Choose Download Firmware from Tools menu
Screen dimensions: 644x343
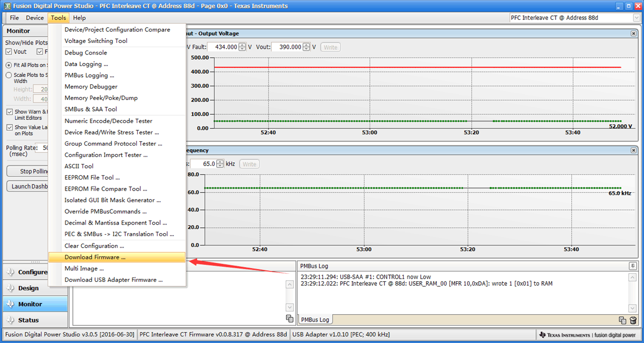[117, 257]
